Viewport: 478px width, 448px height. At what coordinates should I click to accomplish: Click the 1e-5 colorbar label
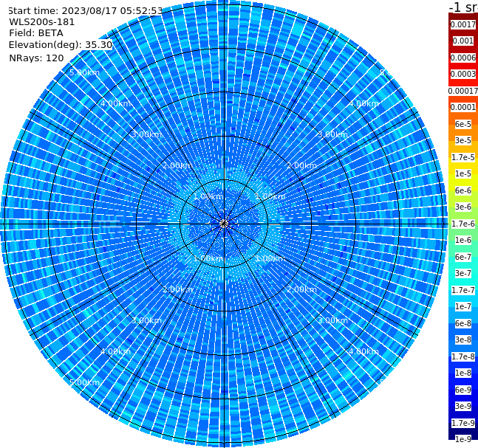point(463,173)
